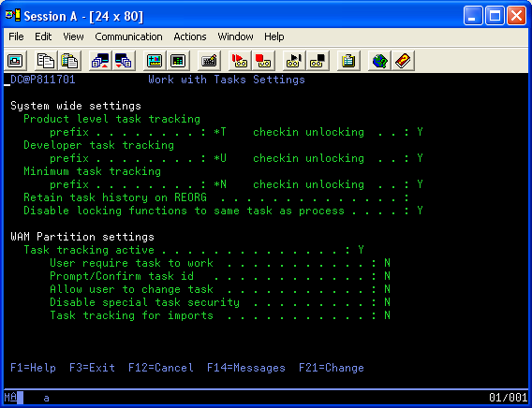Click the F14=Messages function key
532x408 pixels.
(x=246, y=368)
